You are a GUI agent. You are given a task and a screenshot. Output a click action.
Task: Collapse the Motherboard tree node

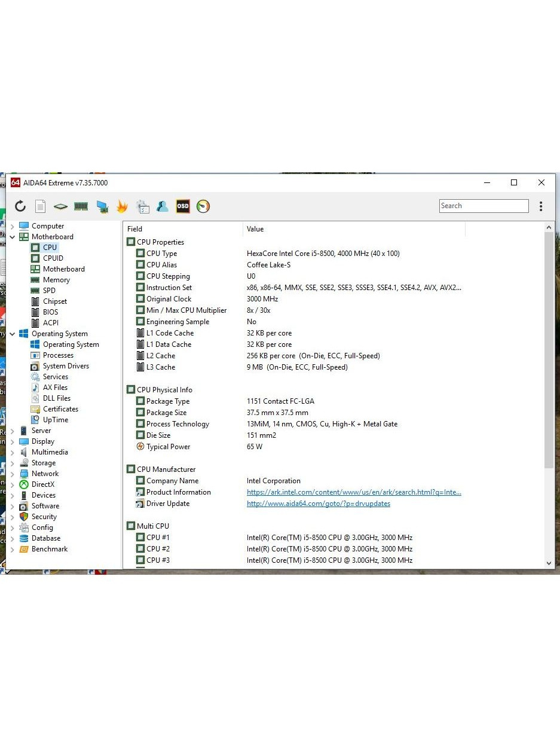[x=12, y=237]
